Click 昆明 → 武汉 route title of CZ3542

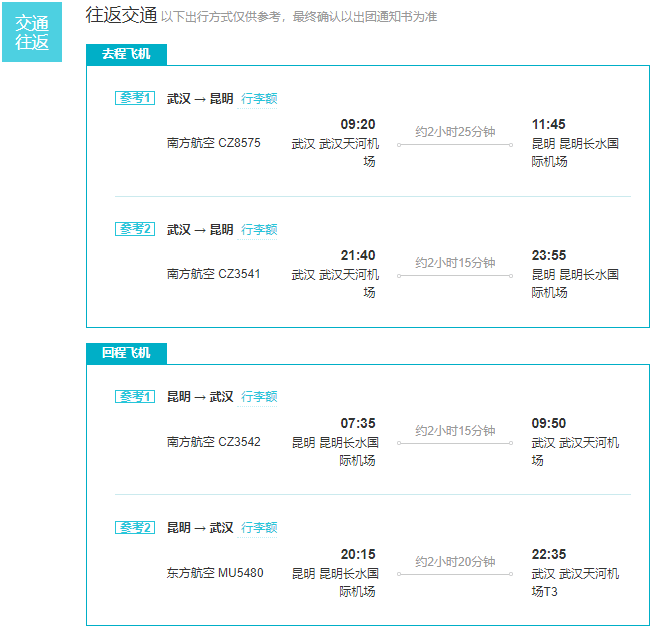pyautogui.click(x=200, y=397)
